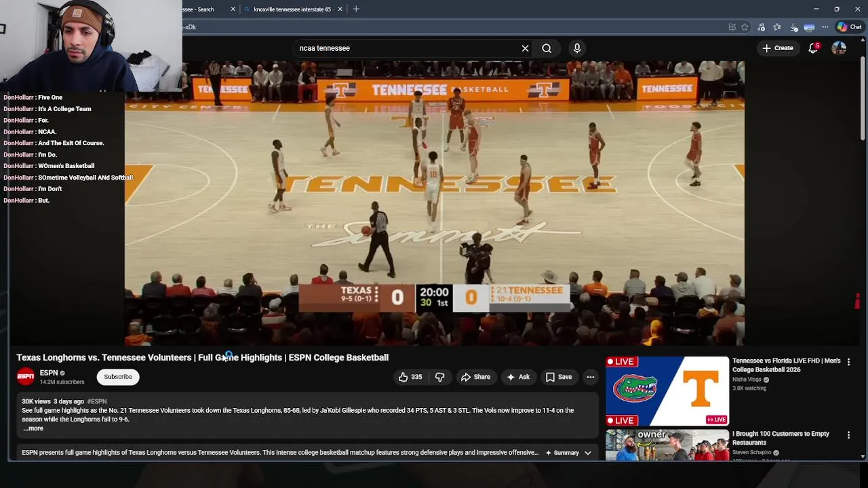This screenshot has height=488, width=868.
Task: Open the ESPN channel avatar
Action: coord(26,377)
